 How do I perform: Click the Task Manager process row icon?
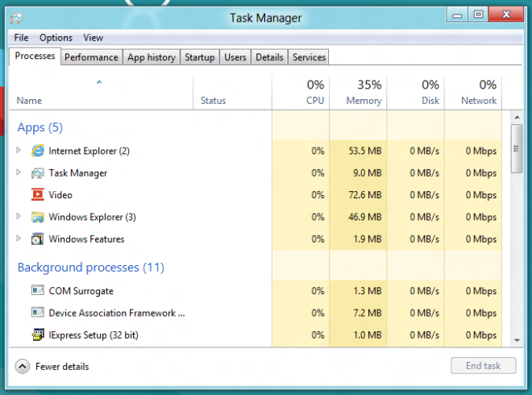point(38,173)
